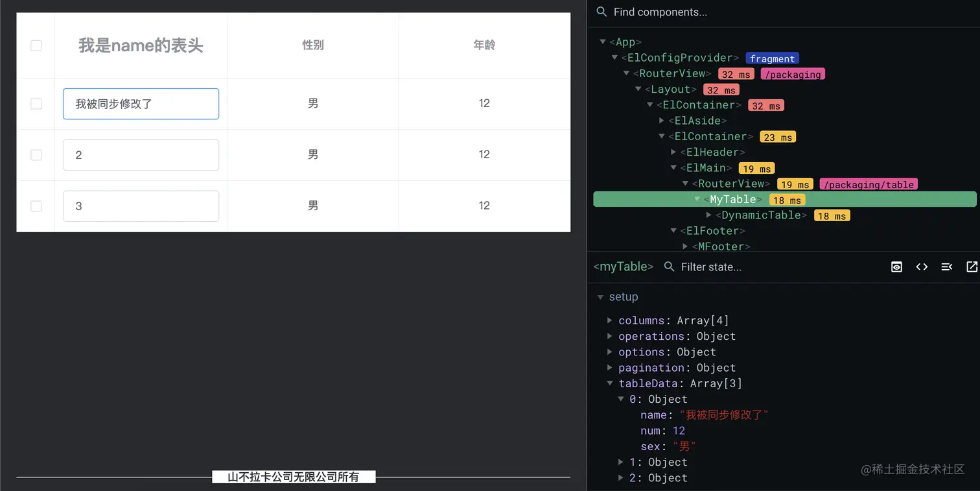Collapse tableData item 0 Object
Viewport: 980px width, 491px height.
(622, 400)
